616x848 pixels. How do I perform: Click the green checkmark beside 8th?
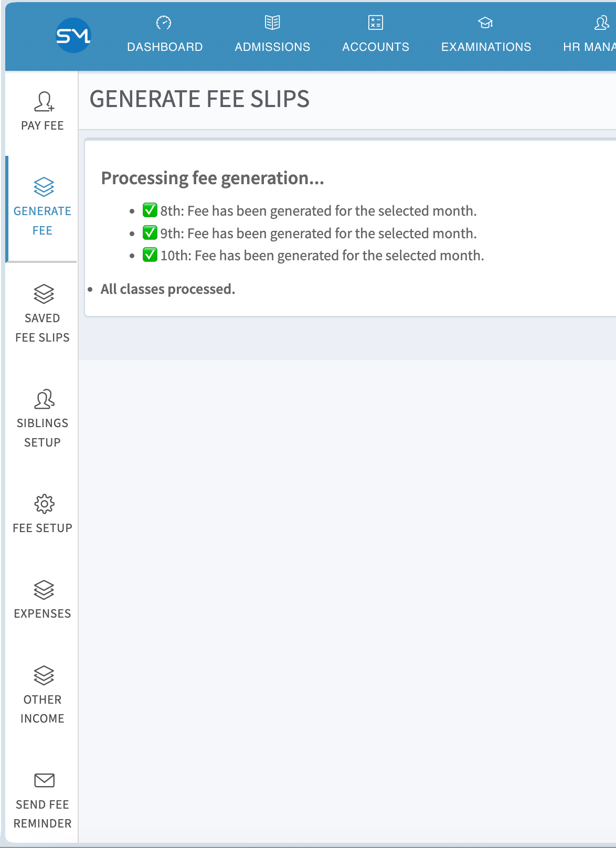(150, 210)
